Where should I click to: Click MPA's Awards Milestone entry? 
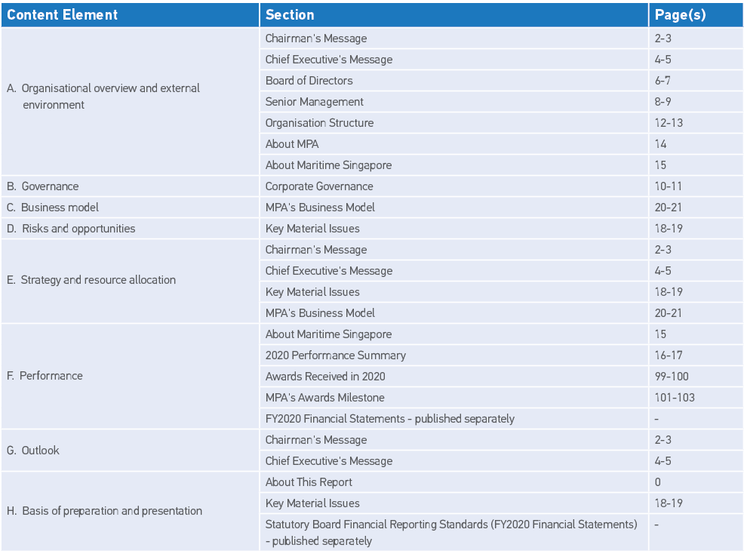click(x=324, y=398)
